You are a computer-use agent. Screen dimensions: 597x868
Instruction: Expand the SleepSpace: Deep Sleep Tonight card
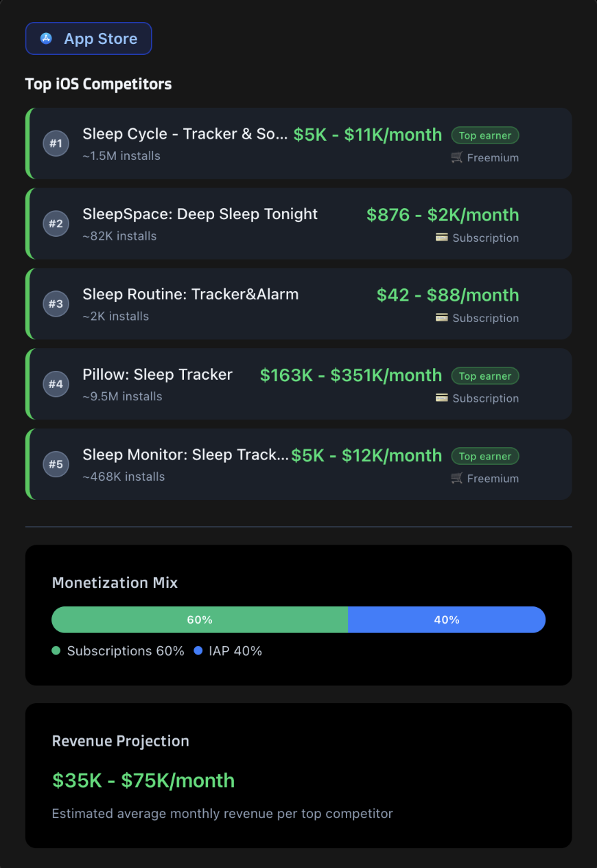point(298,223)
